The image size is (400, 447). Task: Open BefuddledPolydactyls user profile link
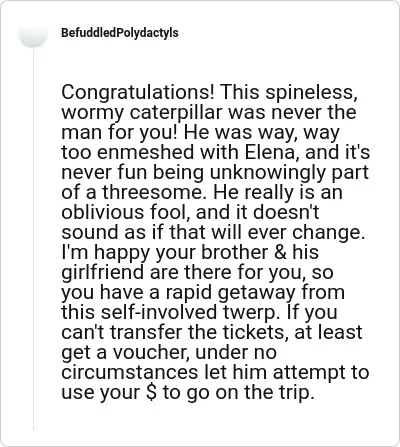(120, 33)
